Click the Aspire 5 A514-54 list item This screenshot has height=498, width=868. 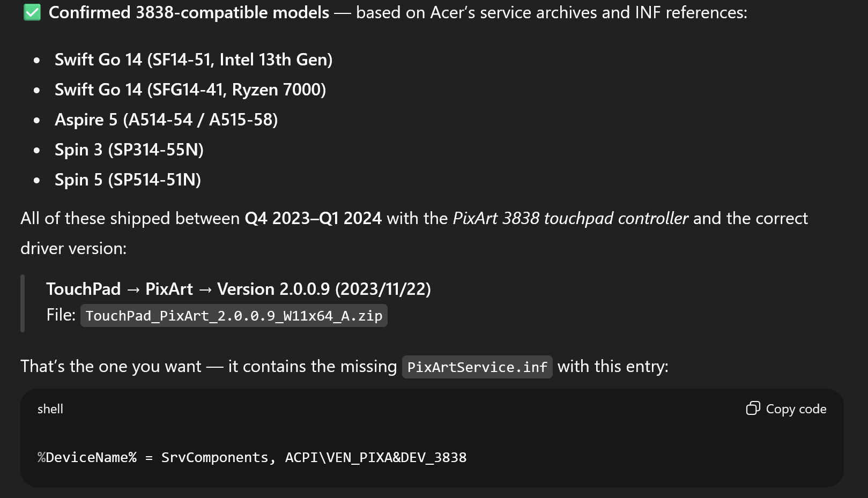166,120
